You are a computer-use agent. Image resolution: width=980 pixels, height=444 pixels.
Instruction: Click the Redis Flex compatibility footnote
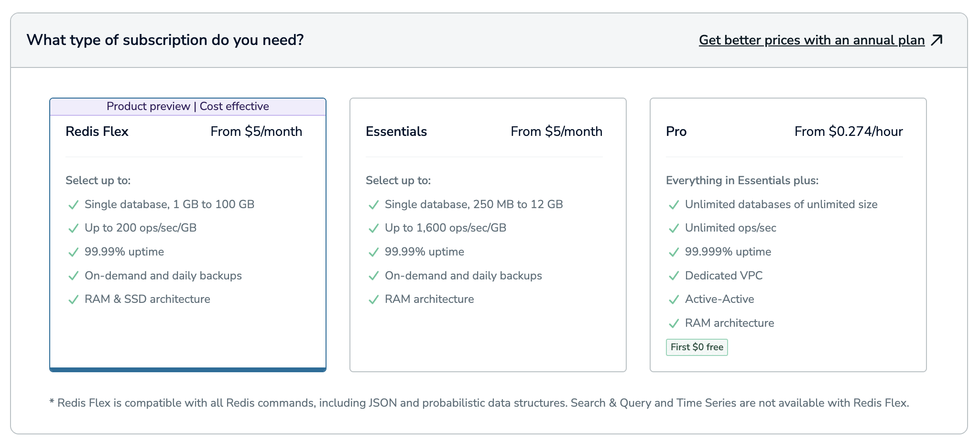tap(479, 403)
